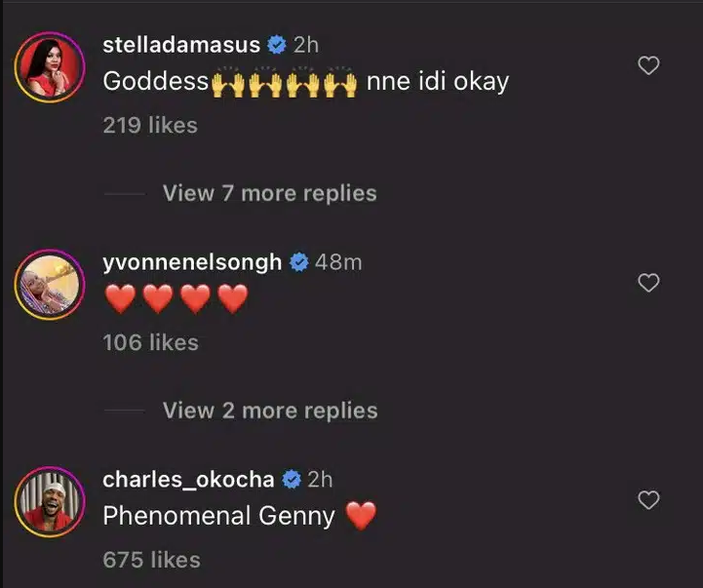The height and width of the screenshot is (588, 703).
Task: Open charles_okocha username link
Action: pyautogui.click(x=188, y=479)
